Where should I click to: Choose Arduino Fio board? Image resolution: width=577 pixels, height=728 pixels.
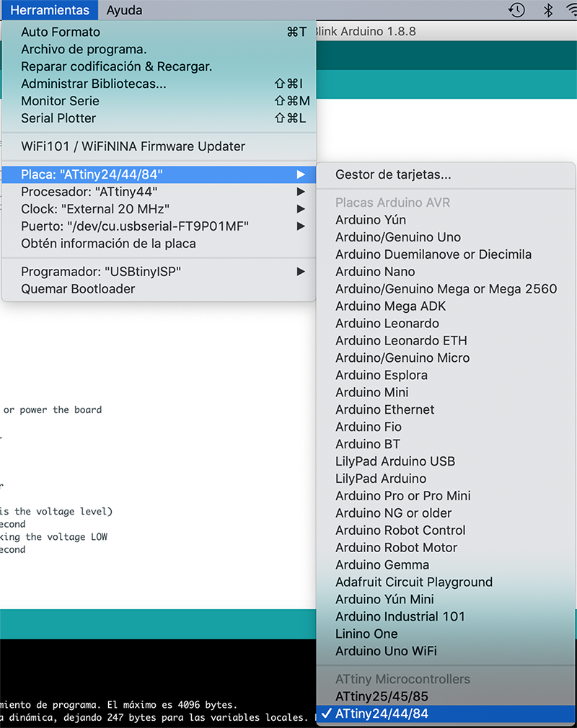click(x=446, y=427)
